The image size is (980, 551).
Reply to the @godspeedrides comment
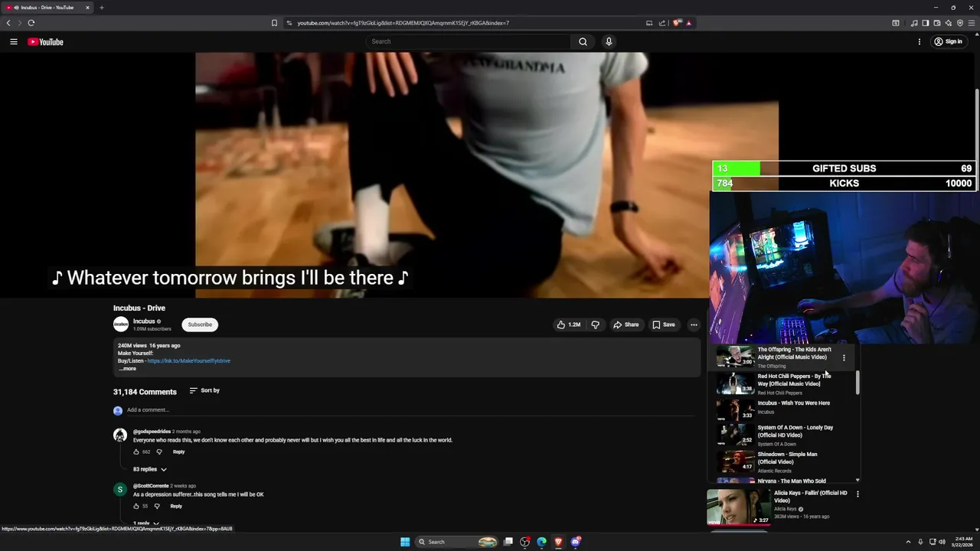pos(178,452)
